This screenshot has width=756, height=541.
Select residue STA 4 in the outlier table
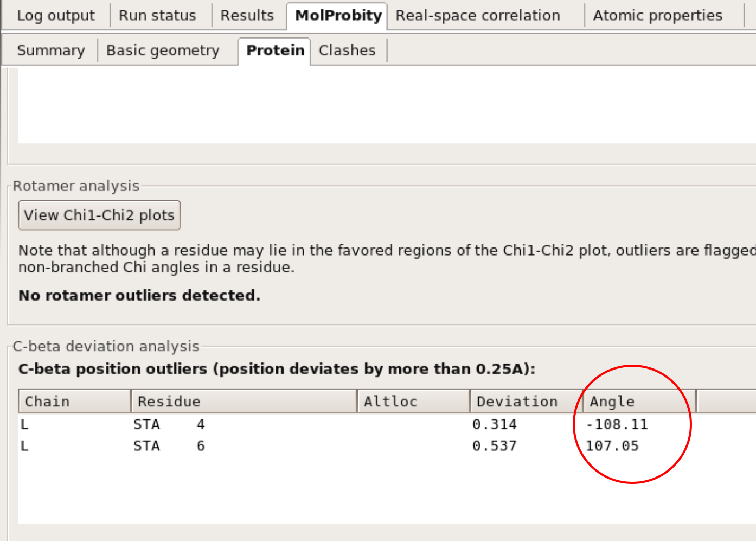[x=169, y=424]
